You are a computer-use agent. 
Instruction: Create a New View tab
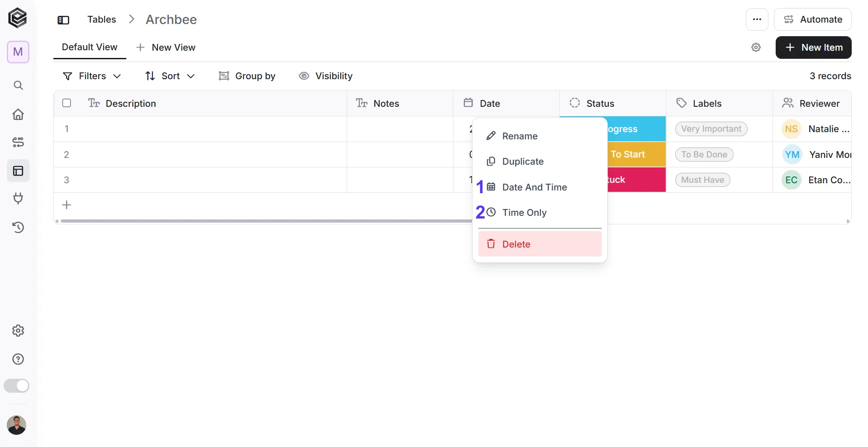pyautogui.click(x=166, y=48)
